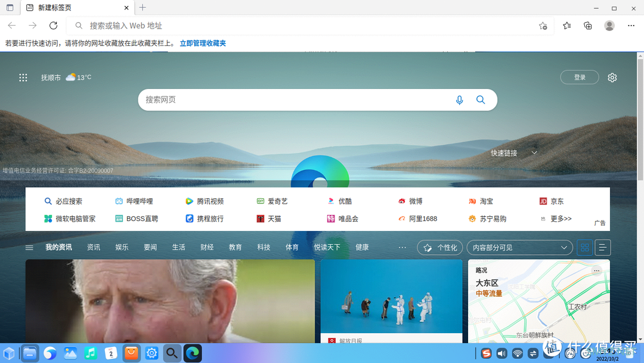Open the 携程旅行 quick link
Screen dimensions: 644x363
[x=205, y=219]
